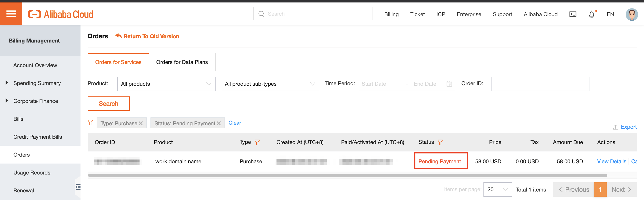The height and width of the screenshot is (200, 644).
Task: Open the All products dropdown
Action: coord(166,84)
